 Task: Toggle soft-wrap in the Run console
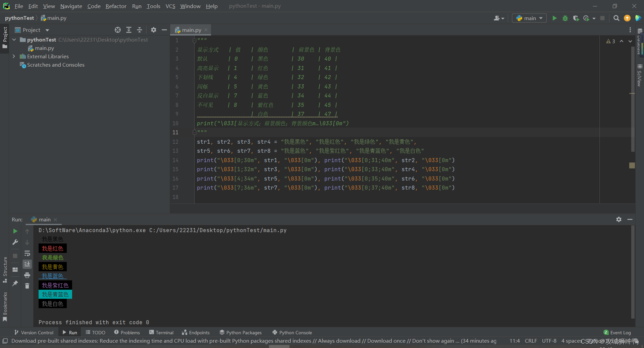27,254
